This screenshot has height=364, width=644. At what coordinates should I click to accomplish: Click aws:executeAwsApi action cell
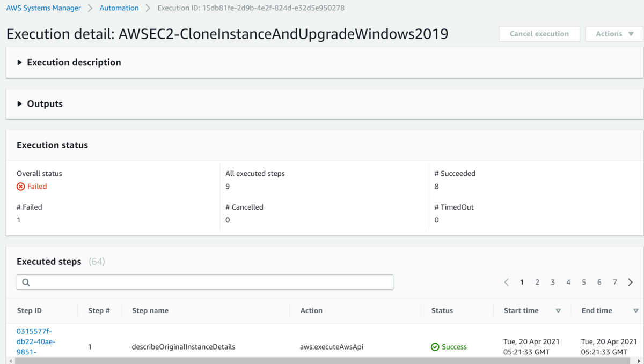coord(332,347)
